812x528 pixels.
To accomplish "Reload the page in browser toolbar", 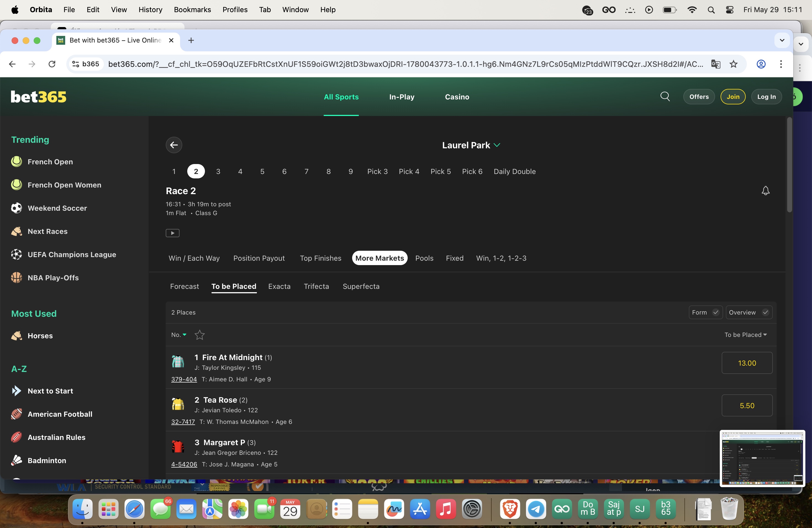I will click(52, 64).
